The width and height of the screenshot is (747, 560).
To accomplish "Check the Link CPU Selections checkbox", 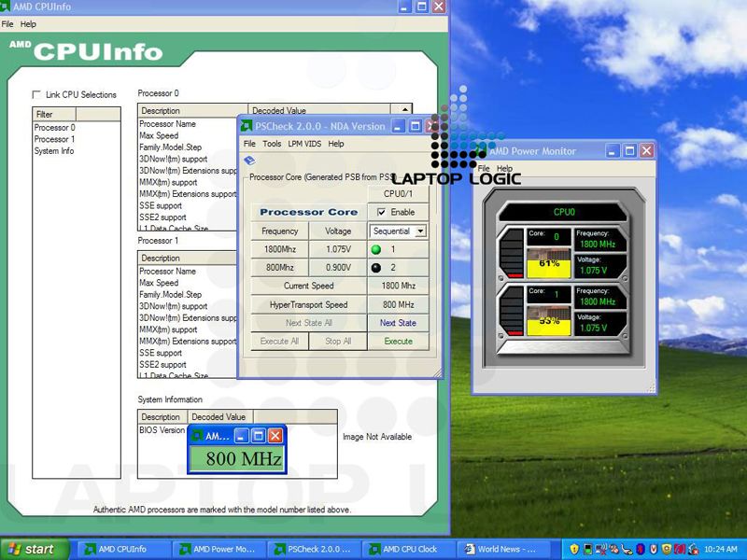I will coord(36,94).
